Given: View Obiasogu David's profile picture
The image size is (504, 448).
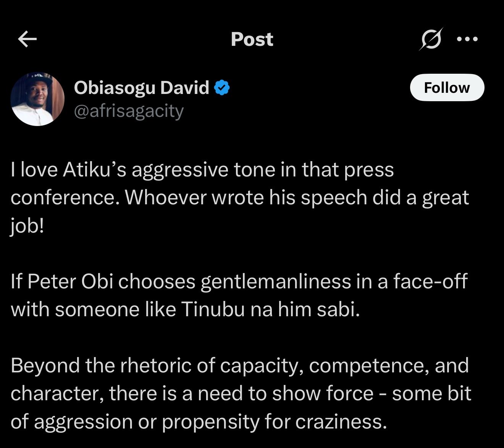Looking at the screenshot, I should [x=37, y=99].
